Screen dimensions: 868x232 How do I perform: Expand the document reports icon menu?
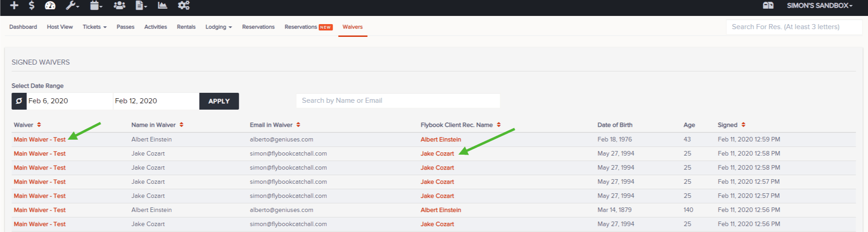pyautogui.click(x=141, y=5)
